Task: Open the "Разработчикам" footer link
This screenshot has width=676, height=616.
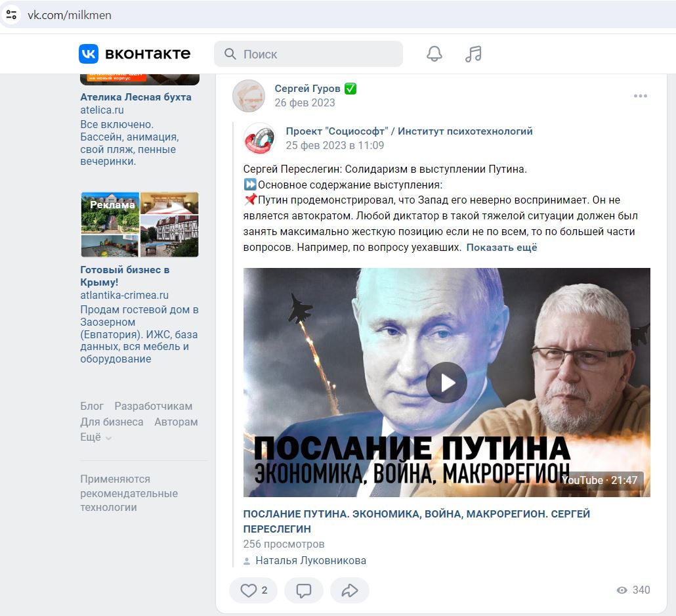Action: click(x=154, y=407)
